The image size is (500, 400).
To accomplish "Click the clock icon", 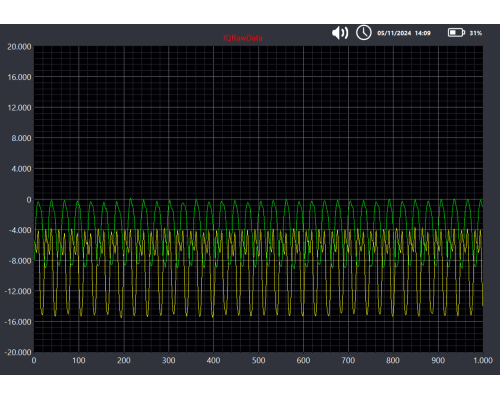I will [x=364, y=33].
